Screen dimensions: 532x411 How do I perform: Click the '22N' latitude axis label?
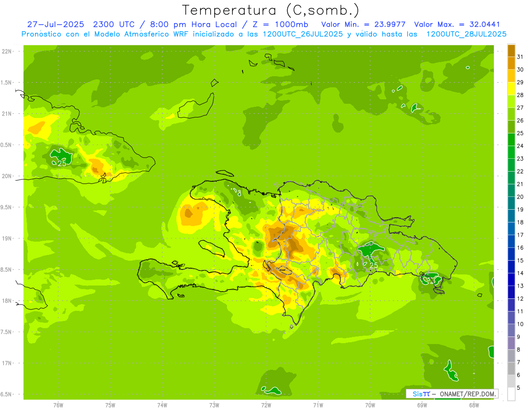pos(6,51)
